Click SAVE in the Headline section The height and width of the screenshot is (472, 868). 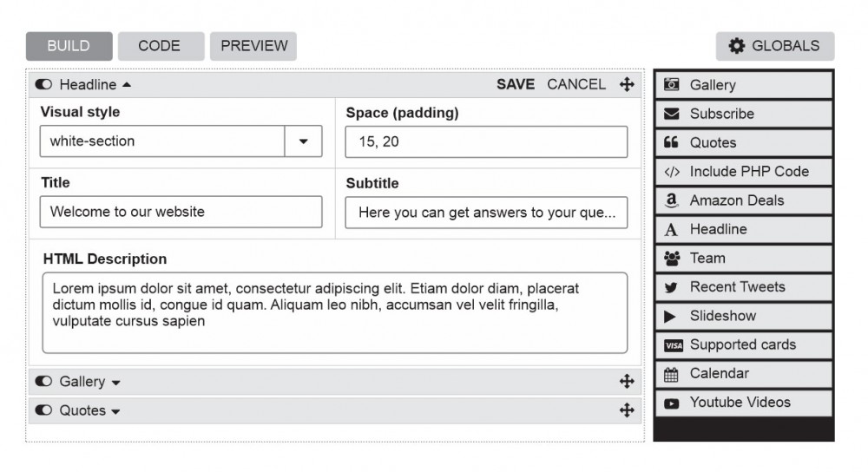tap(516, 84)
